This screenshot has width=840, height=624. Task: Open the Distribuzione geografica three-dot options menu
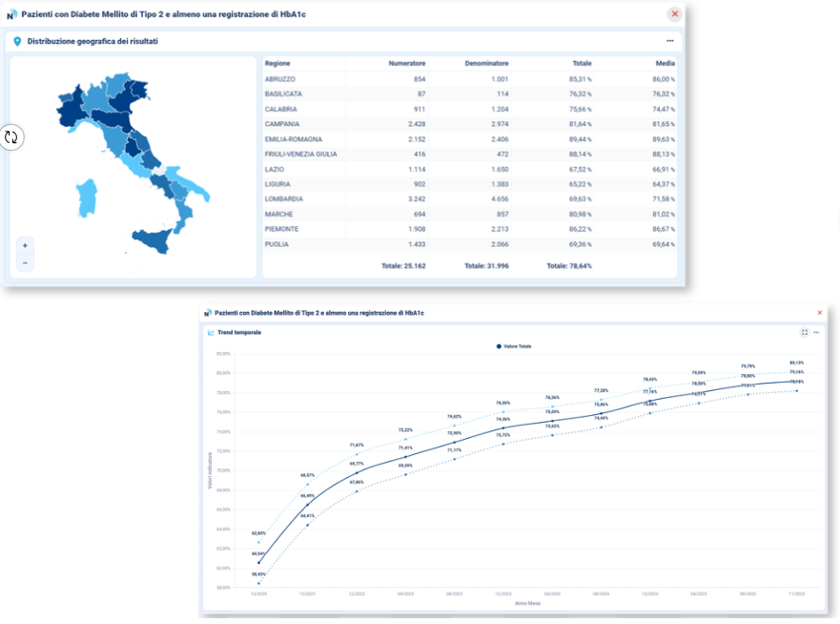tap(670, 41)
